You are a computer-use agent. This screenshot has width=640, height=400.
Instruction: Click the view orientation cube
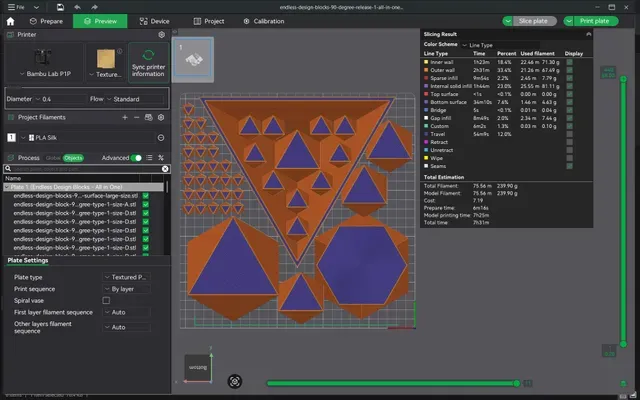198,367
